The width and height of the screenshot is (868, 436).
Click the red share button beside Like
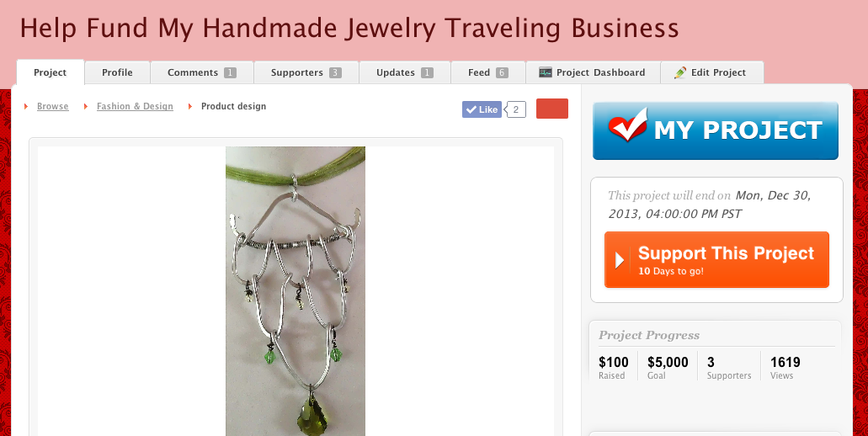[x=552, y=109]
